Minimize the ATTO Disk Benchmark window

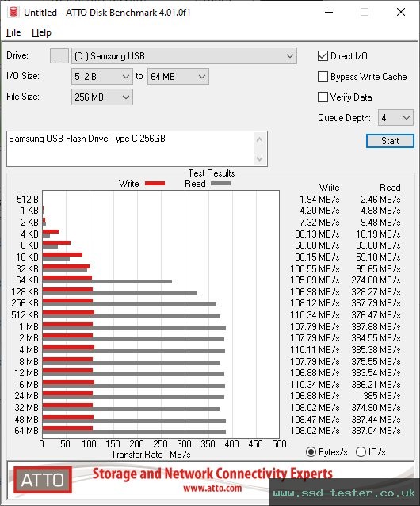329,12
